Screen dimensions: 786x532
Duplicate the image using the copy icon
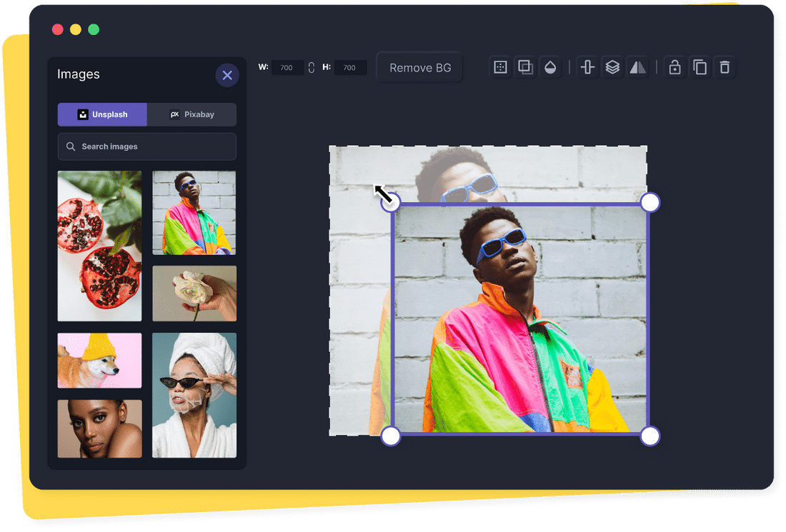coord(700,66)
